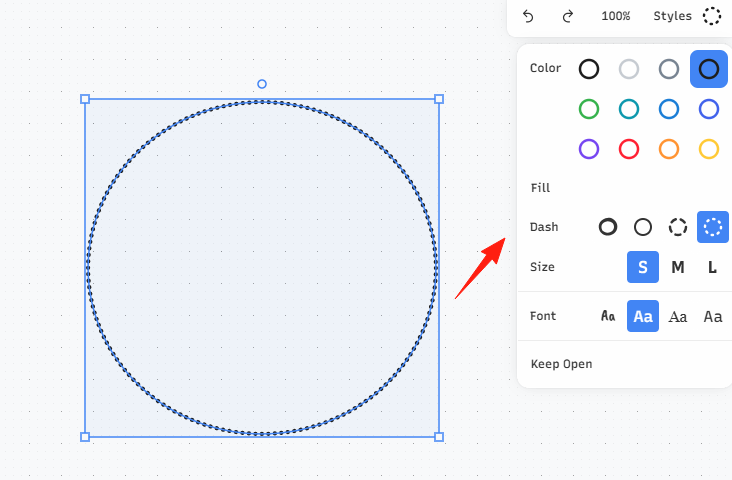The height and width of the screenshot is (480, 732).
Task: Choose the highlighted sans-serif font
Action: [643, 316]
